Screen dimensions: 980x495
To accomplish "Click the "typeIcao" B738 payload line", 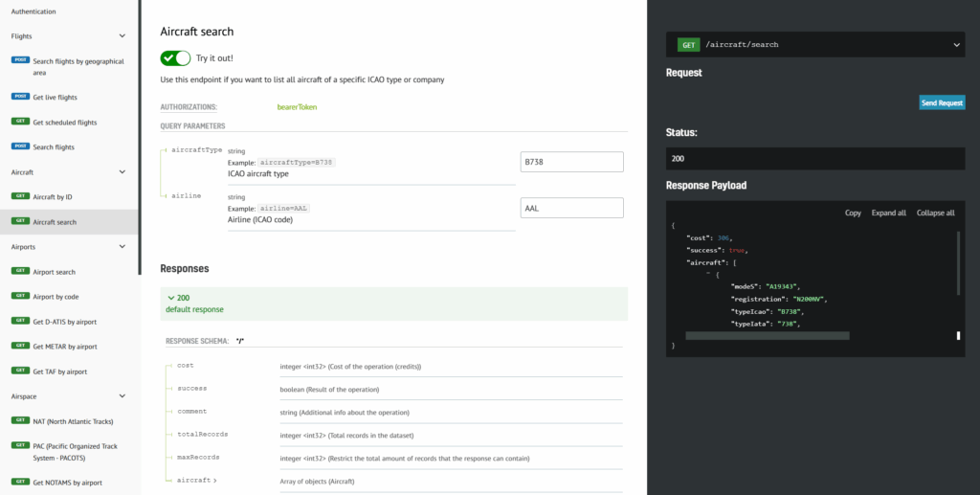I will click(x=768, y=311).
